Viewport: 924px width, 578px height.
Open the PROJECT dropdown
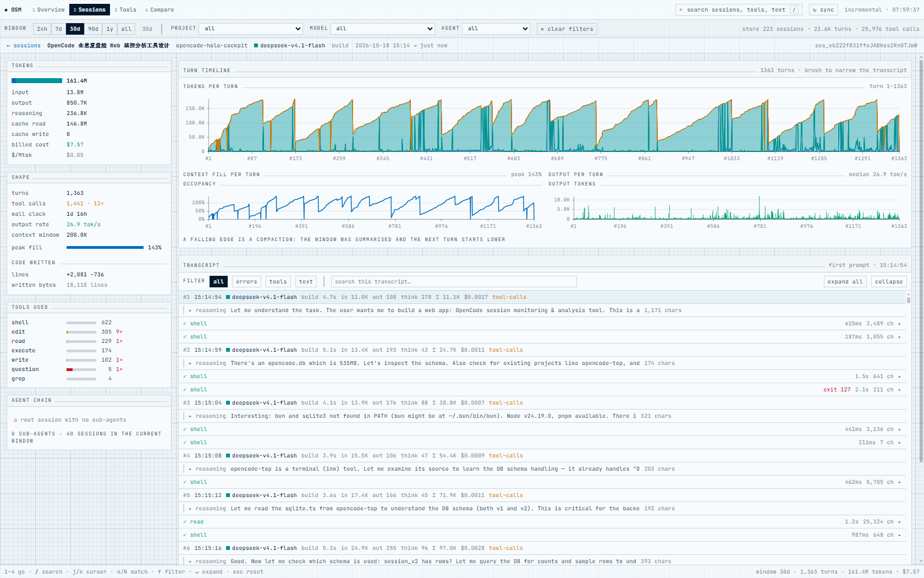[251, 29]
